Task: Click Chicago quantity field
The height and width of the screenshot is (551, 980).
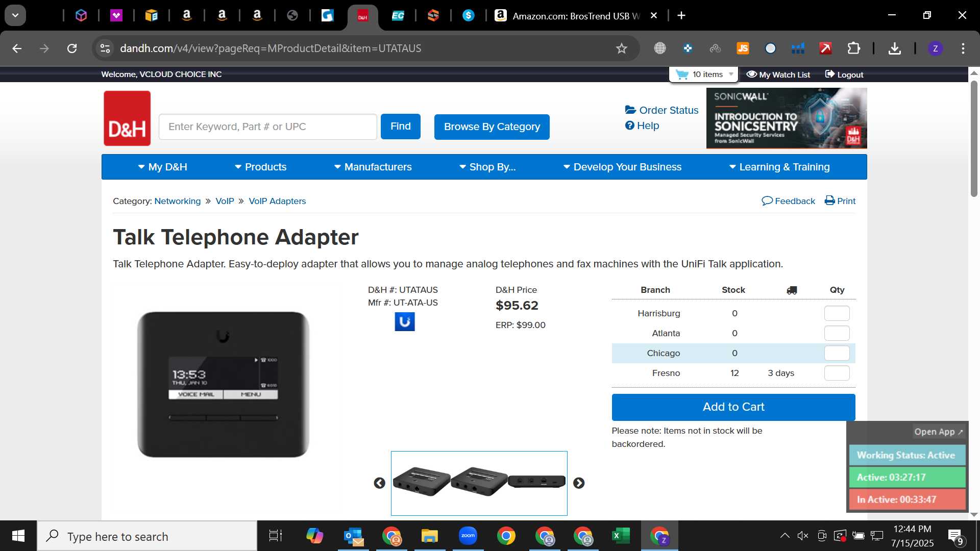Action: (837, 353)
